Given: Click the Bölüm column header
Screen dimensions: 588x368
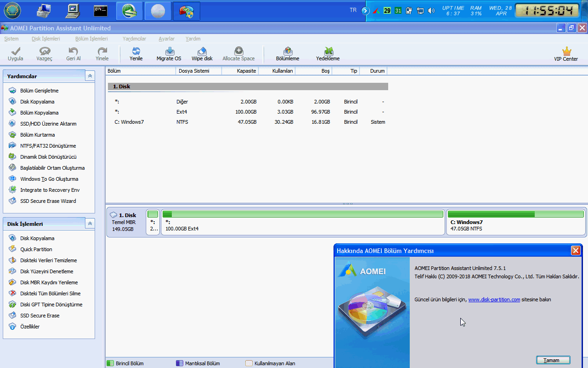Looking at the screenshot, I should click(x=141, y=71).
